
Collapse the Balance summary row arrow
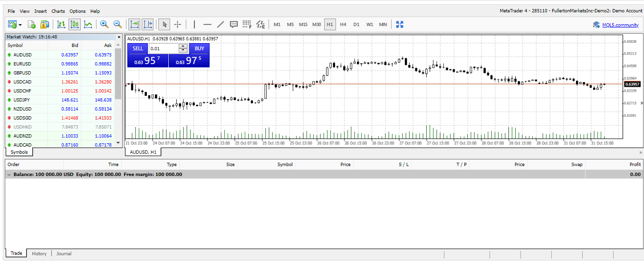[x=10, y=175]
